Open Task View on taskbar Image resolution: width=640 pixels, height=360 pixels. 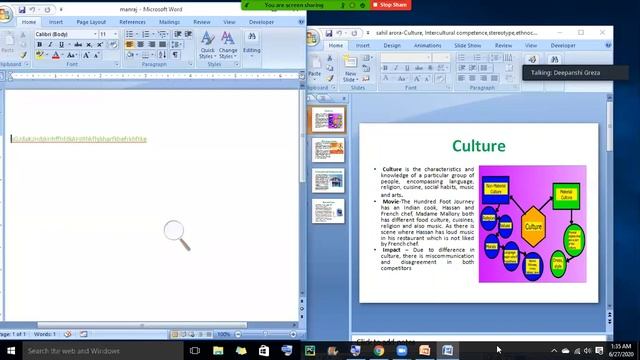point(195,351)
